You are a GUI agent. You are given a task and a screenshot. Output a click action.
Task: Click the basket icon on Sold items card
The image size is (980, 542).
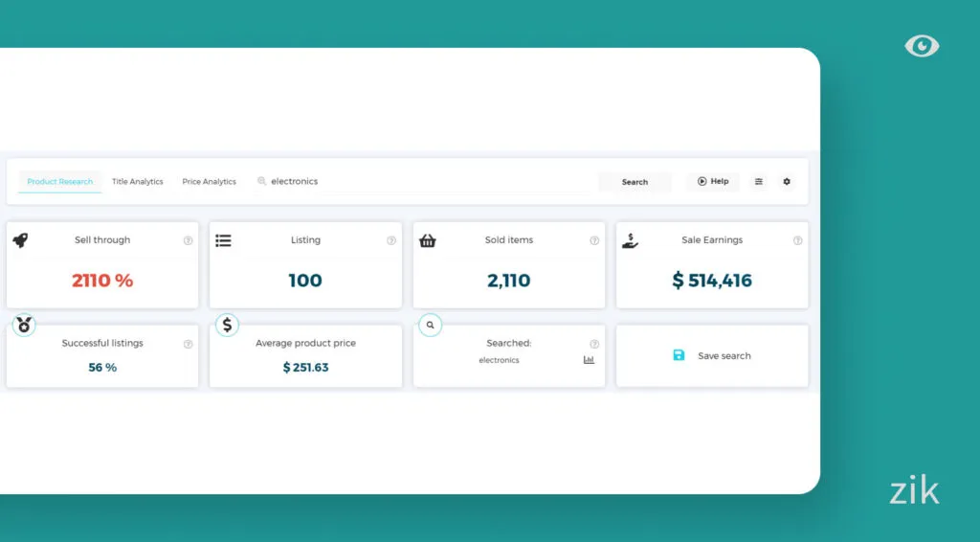pos(428,240)
